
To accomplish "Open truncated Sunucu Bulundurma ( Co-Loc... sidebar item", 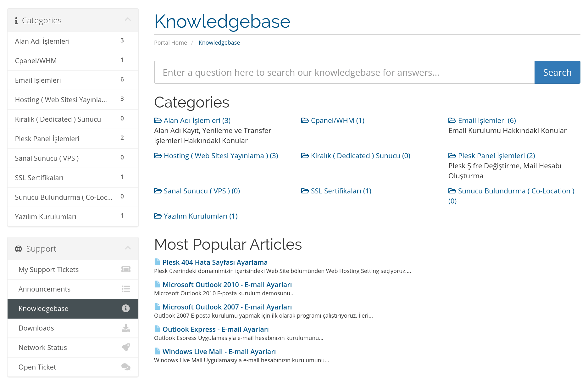I will point(73,197).
